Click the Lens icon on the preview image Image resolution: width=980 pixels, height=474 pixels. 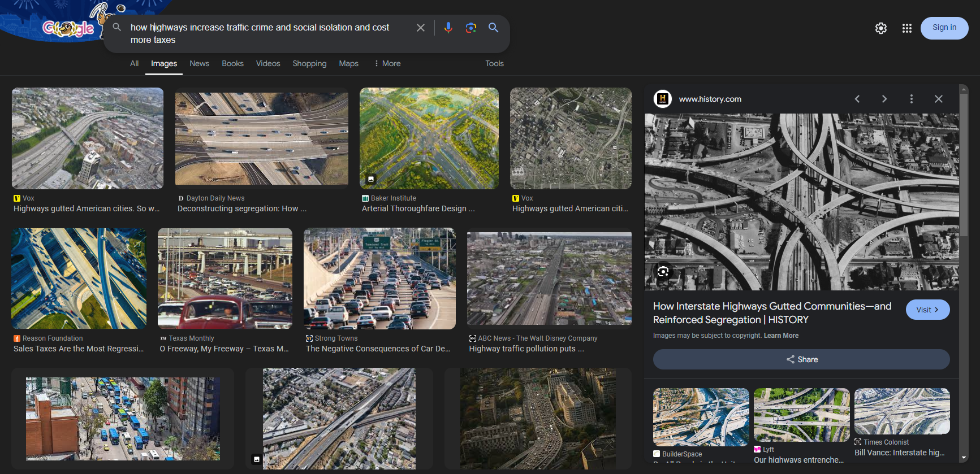click(663, 272)
